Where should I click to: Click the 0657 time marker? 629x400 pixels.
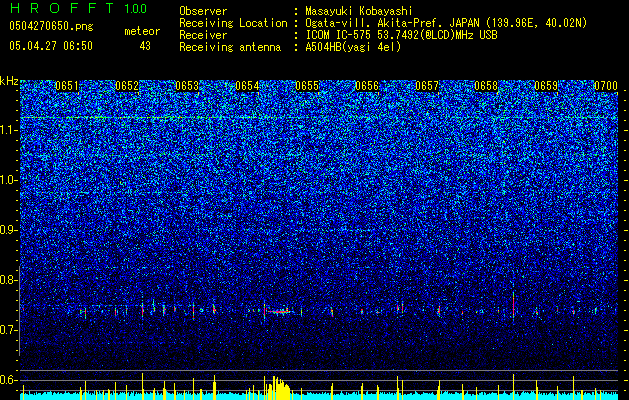(427, 86)
